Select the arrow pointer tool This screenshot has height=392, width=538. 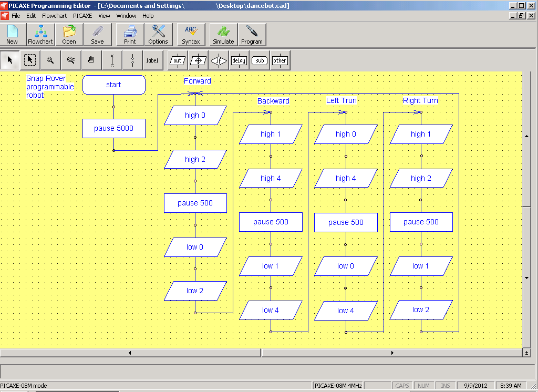click(10, 60)
